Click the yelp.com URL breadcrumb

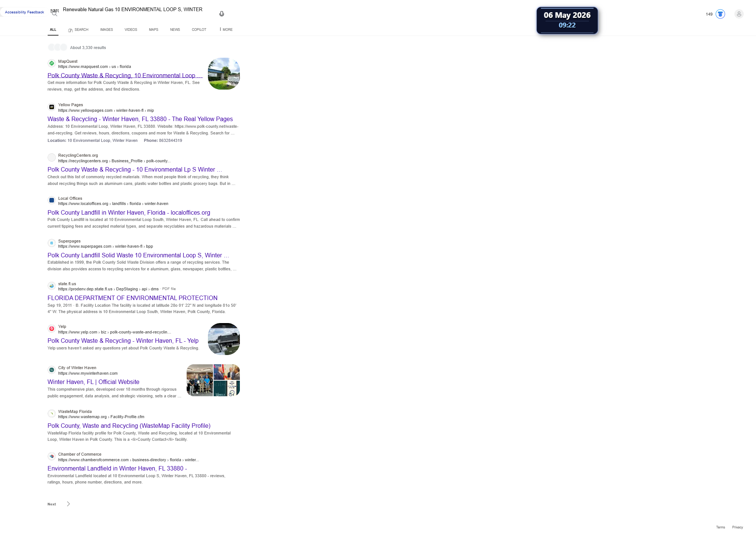tap(115, 332)
